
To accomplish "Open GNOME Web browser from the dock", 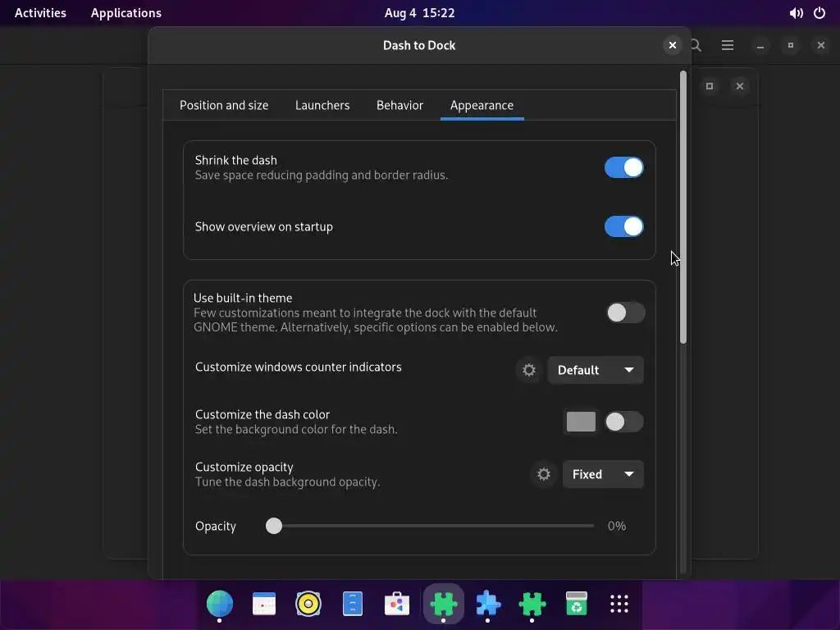I will pos(220,604).
